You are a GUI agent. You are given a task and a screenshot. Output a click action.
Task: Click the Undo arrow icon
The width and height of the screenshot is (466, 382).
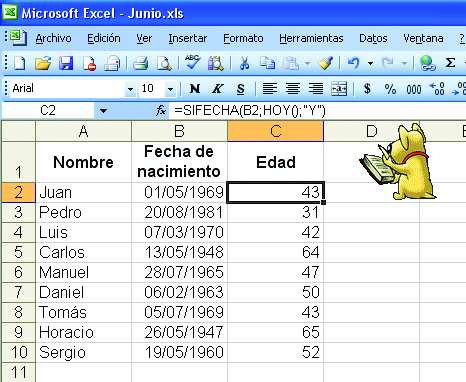coord(354,63)
